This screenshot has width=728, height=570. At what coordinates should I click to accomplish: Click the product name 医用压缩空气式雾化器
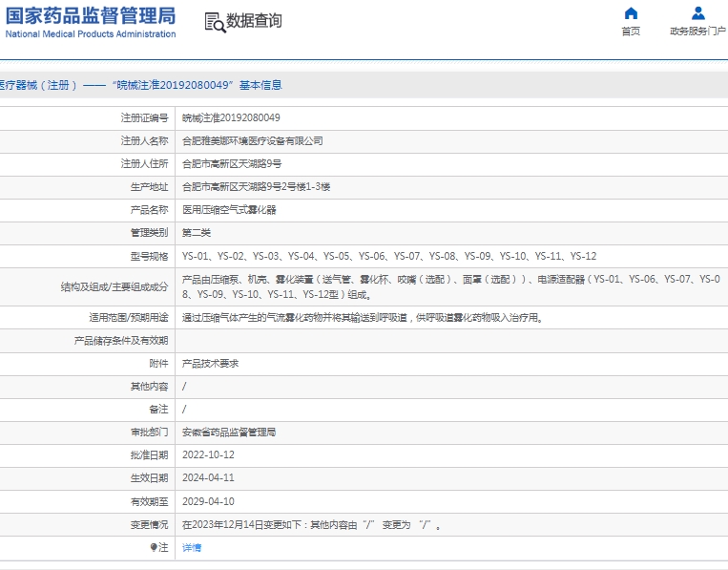tap(229, 210)
